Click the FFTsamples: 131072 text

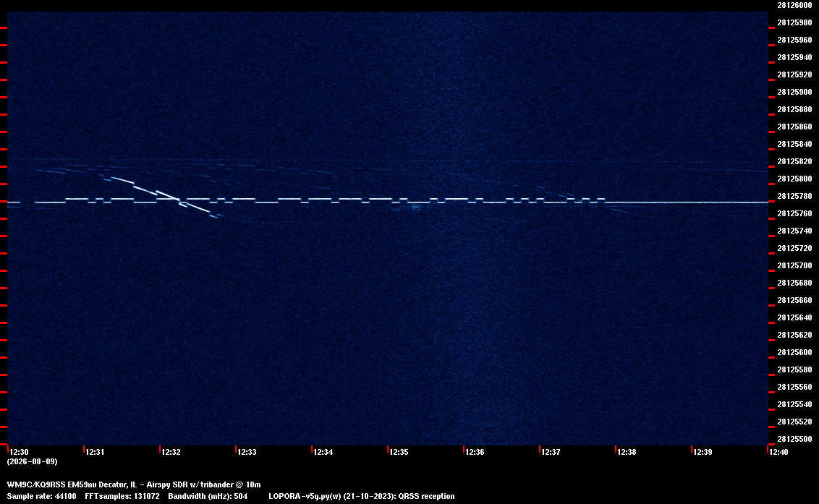[122, 496]
